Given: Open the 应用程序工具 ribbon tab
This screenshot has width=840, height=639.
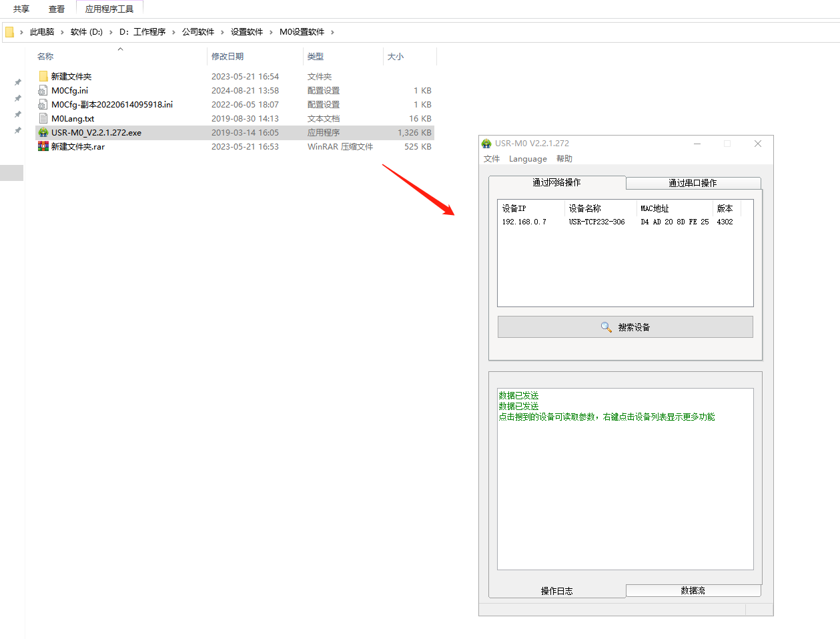Looking at the screenshot, I should [109, 9].
